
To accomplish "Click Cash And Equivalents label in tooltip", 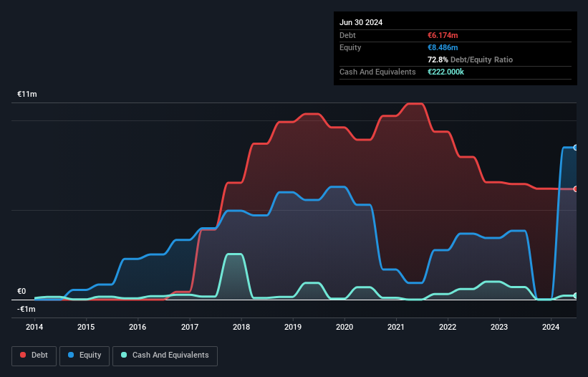I will 377,72.
